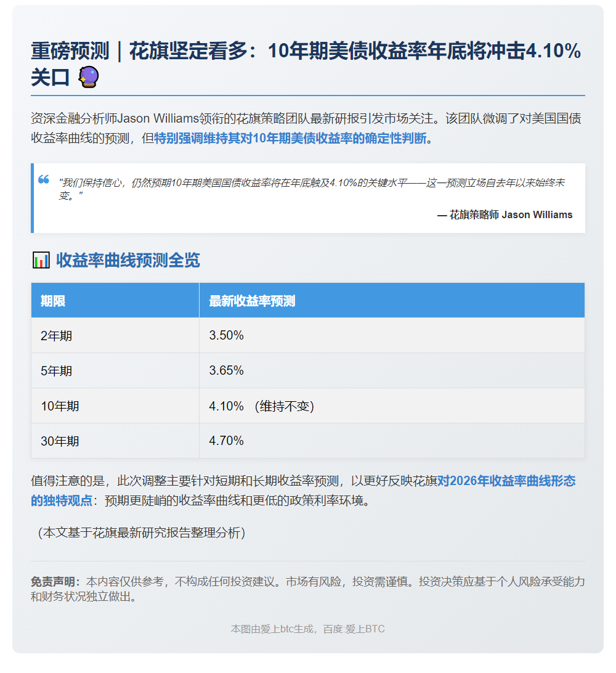Select the 5年期 row label

(56, 371)
